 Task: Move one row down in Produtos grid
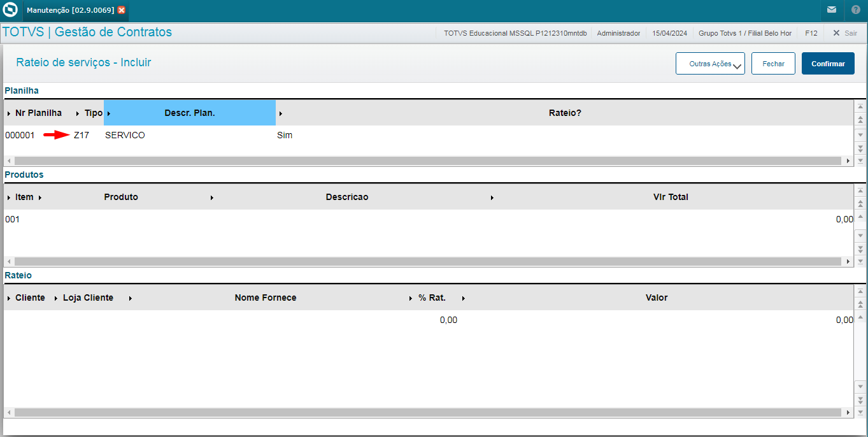860,235
